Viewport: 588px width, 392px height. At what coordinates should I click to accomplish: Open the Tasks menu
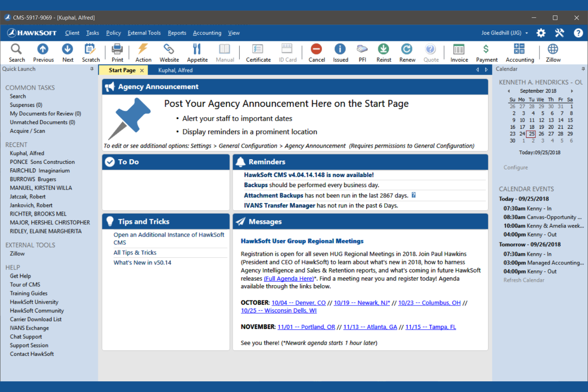pos(93,33)
